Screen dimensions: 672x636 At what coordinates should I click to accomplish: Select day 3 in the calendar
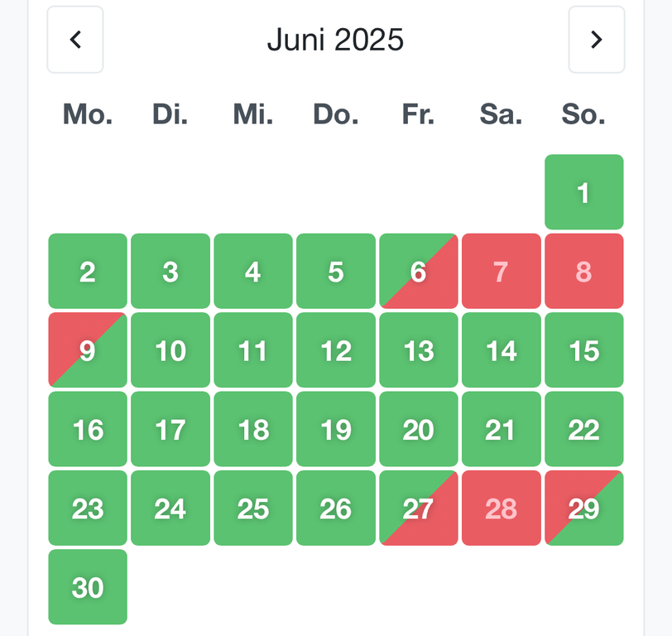[170, 271]
